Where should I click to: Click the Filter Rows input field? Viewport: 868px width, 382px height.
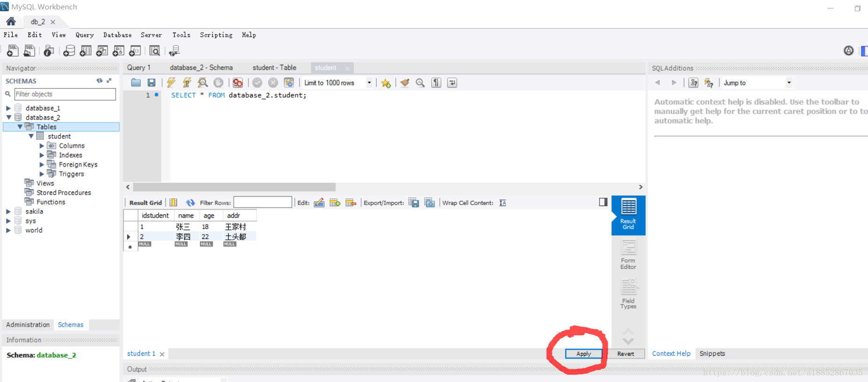pyautogui.click(x=263, y=202)
